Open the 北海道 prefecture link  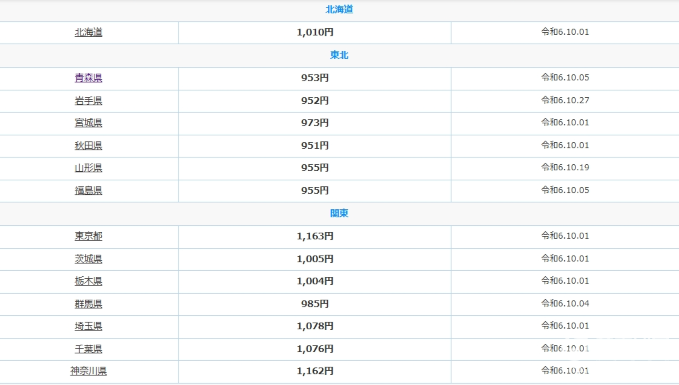tap(88, 32)
